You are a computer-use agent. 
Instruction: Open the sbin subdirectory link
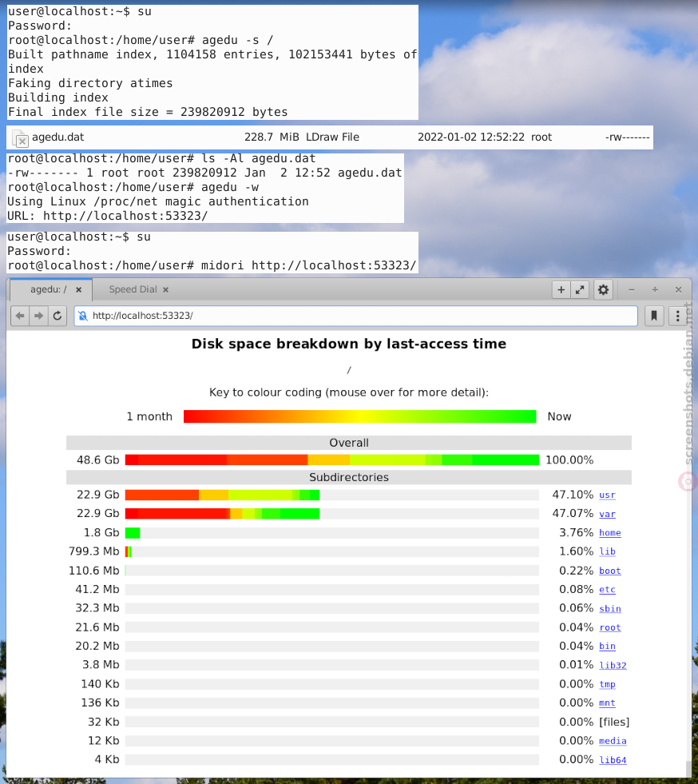click(610, 608)
